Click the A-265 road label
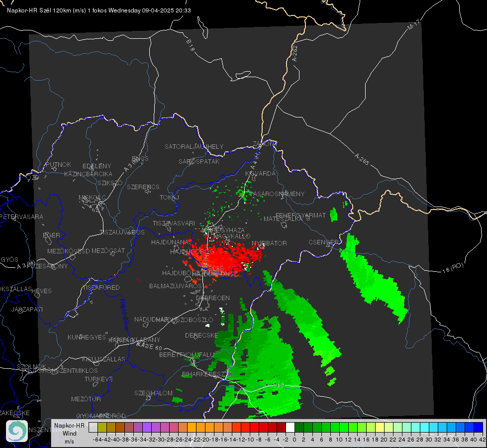Viewport: 487px width, 448px height. point(362,159)
